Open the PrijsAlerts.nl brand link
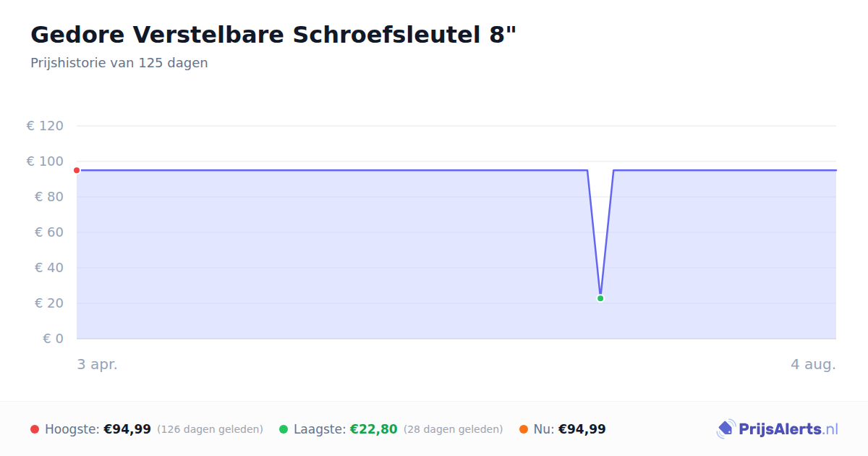This screenshot has height=456, width=868. (x=778, y=429)
